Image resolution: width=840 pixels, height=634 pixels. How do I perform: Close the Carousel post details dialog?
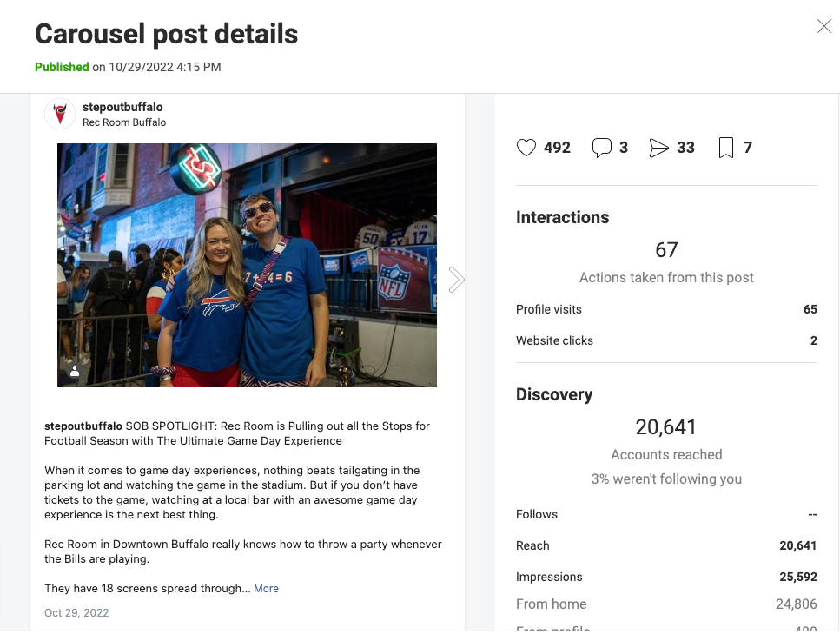click(x=823, y=26)
